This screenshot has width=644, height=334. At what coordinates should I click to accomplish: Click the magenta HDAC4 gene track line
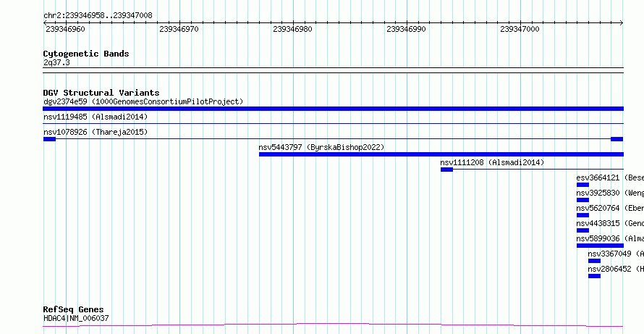[x=333, y=325]
